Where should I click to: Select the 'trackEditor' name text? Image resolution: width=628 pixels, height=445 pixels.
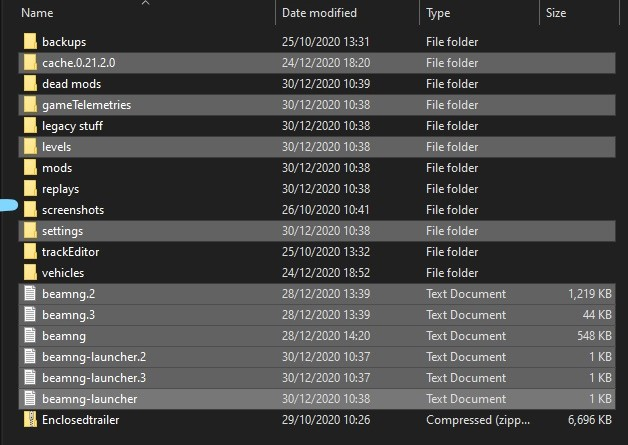(70, 252)
